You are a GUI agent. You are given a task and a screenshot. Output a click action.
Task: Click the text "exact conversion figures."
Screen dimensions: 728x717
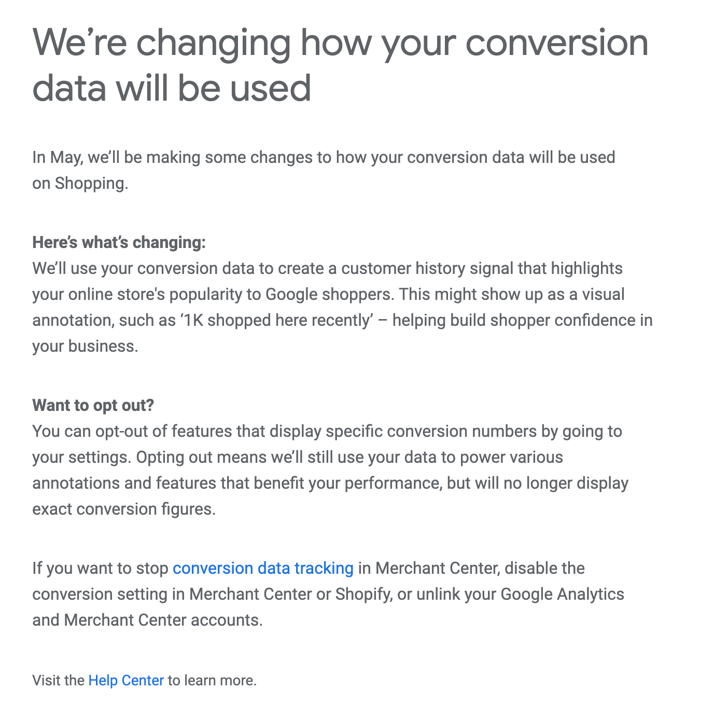123,509
